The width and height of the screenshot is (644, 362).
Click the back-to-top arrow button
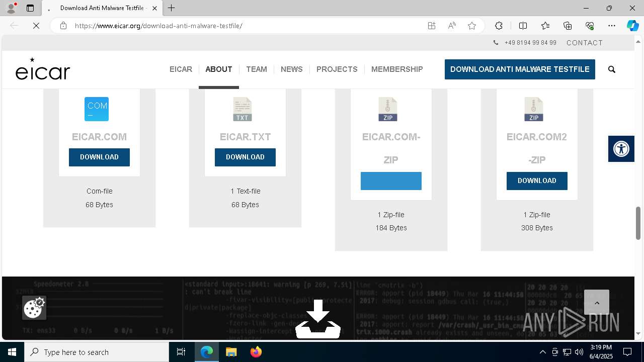[597, 303]
